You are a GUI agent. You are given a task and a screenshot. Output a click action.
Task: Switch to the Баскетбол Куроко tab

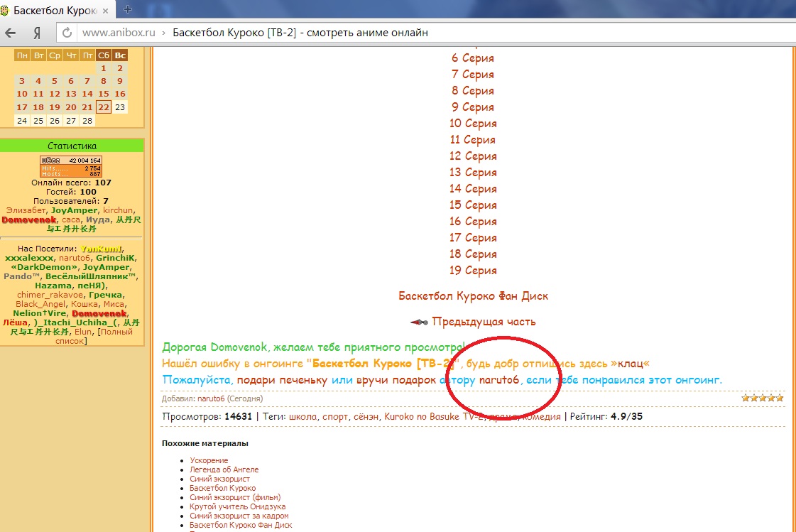click(x=53, y=9)
